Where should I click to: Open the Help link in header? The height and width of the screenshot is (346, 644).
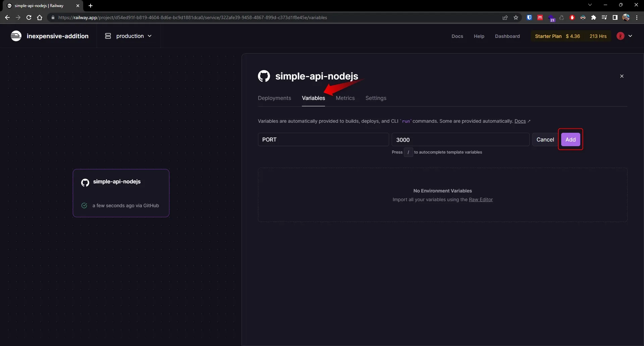[x=479, y=36]
